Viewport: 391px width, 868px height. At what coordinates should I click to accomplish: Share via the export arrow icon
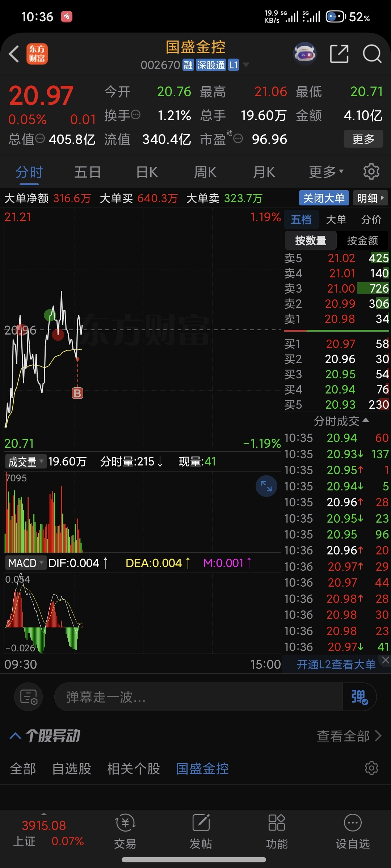tap(340, 54)
